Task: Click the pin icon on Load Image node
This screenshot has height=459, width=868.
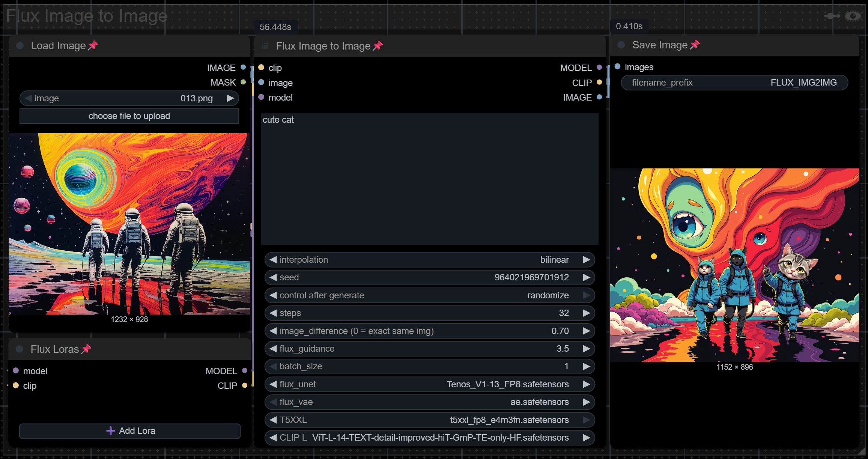Action: point(93,45)
